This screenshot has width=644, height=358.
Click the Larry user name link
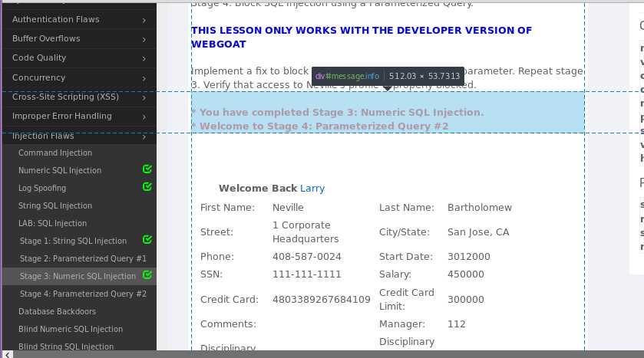(x=312, y=189)
